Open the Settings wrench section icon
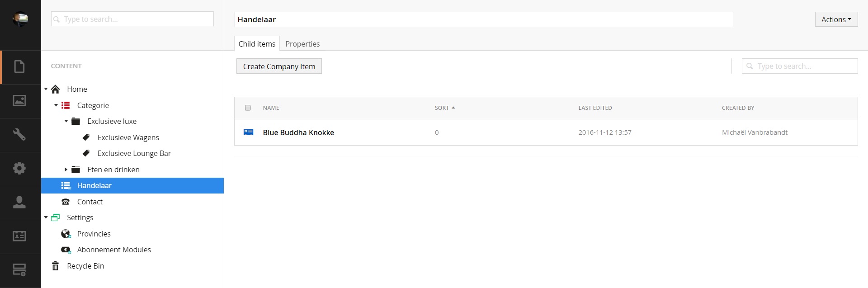Image resolution: width=868 pixels, height=288 pixels. 19,134
